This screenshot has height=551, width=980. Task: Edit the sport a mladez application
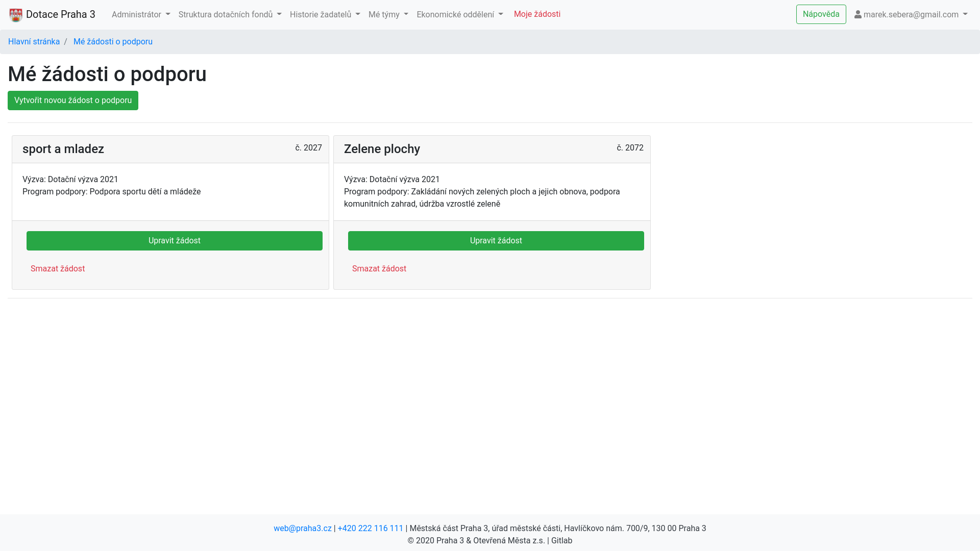point(175,241)
